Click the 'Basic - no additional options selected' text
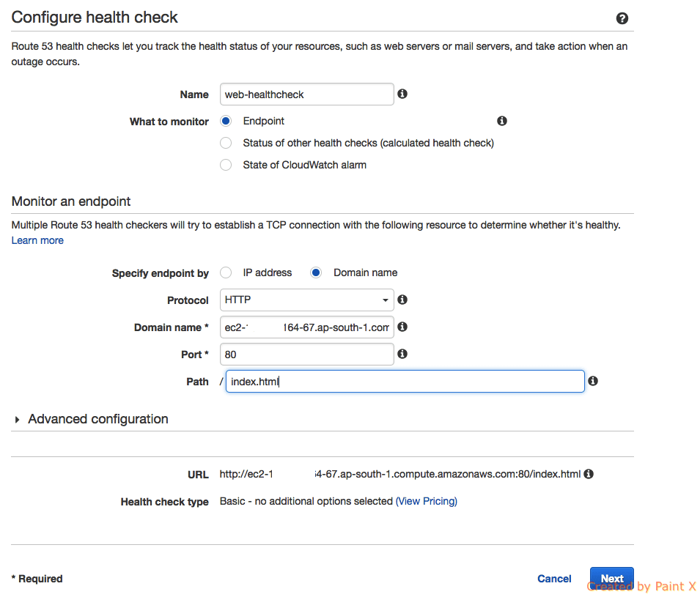The height and width of the screenshot is (597, 700). [306, 502]
